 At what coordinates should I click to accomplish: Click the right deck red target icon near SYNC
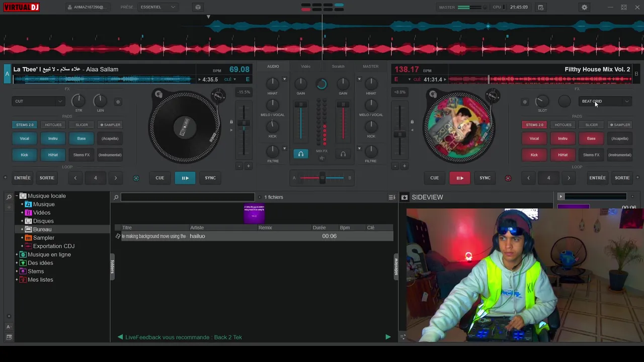(508, 178)
